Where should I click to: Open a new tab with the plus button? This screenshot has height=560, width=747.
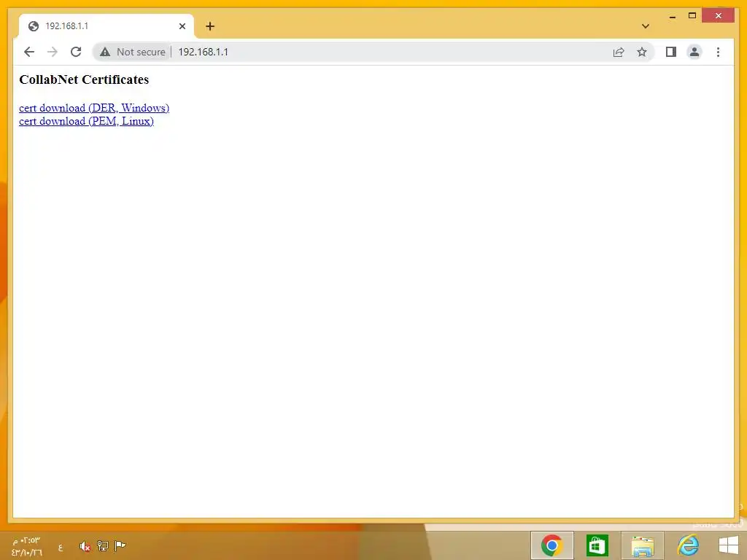click(210, 26)
